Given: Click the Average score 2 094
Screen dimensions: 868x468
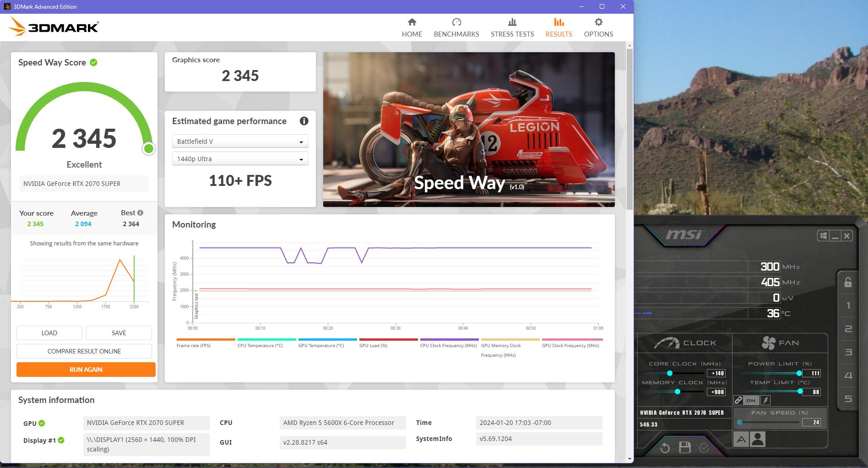Looking at the screenshot, I should coord(83,224).
